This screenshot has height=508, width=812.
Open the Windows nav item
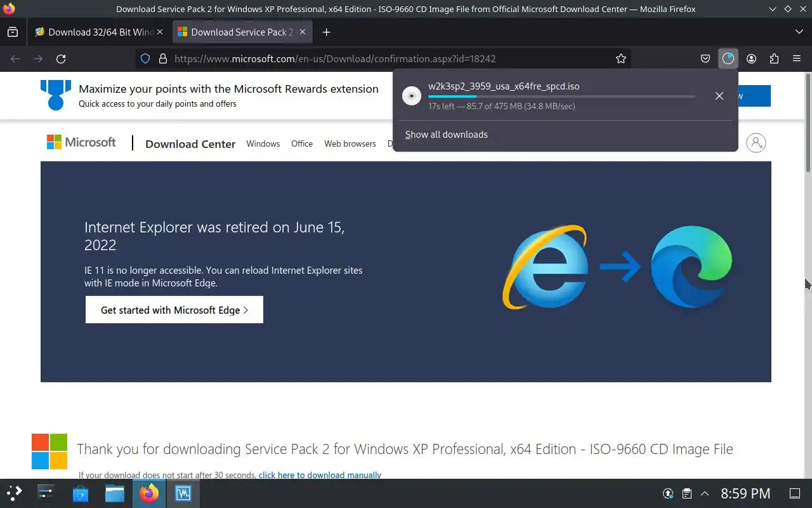(263, 144)
